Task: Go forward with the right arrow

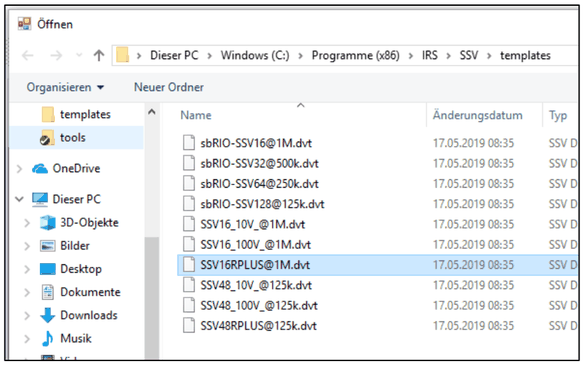Action: click(56, 55)
